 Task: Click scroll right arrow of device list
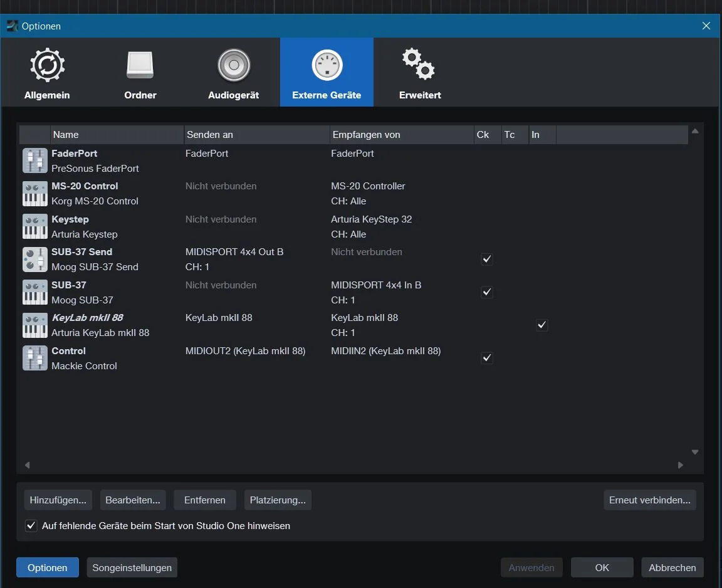[681, 465]
